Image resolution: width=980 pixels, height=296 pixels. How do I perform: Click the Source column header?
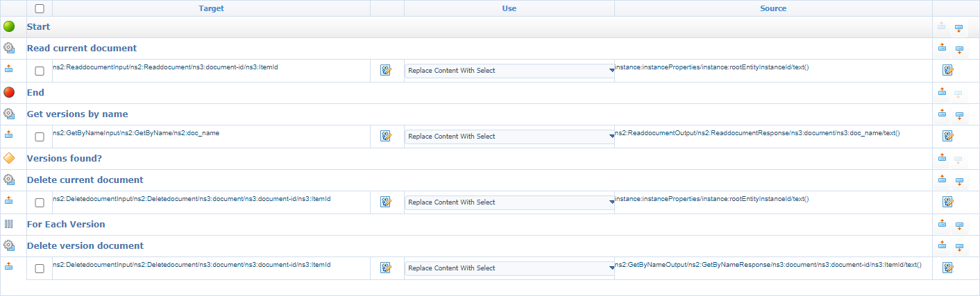point(773,8)
